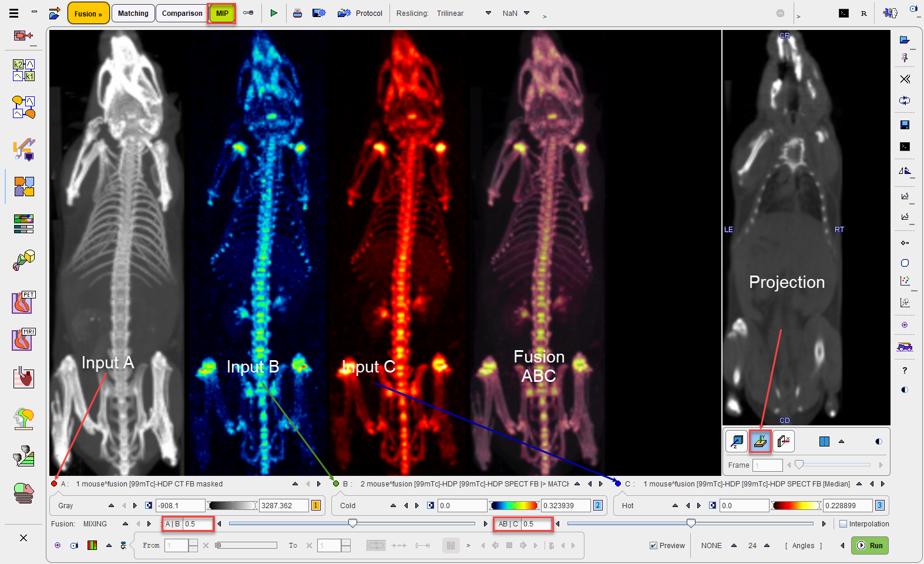Image resolution: width=924 pixels, height=564 pixels.
Task: Click the blue layout panel icon
Action: coord(824,441)
